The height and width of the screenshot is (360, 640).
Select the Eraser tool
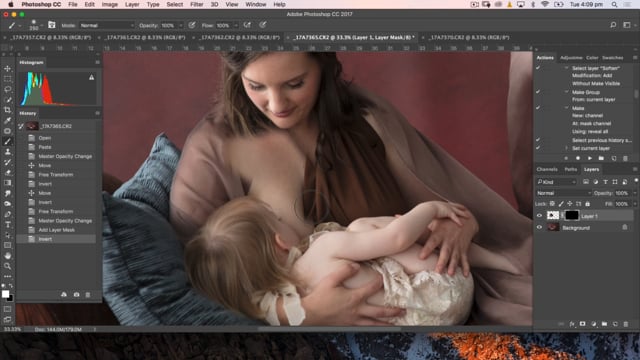point(7,173)
